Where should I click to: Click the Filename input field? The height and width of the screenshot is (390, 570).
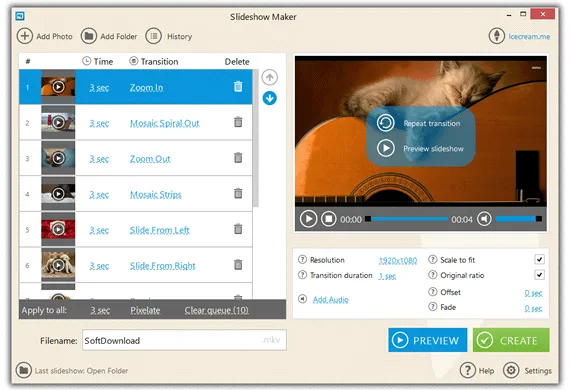[184, 340]
